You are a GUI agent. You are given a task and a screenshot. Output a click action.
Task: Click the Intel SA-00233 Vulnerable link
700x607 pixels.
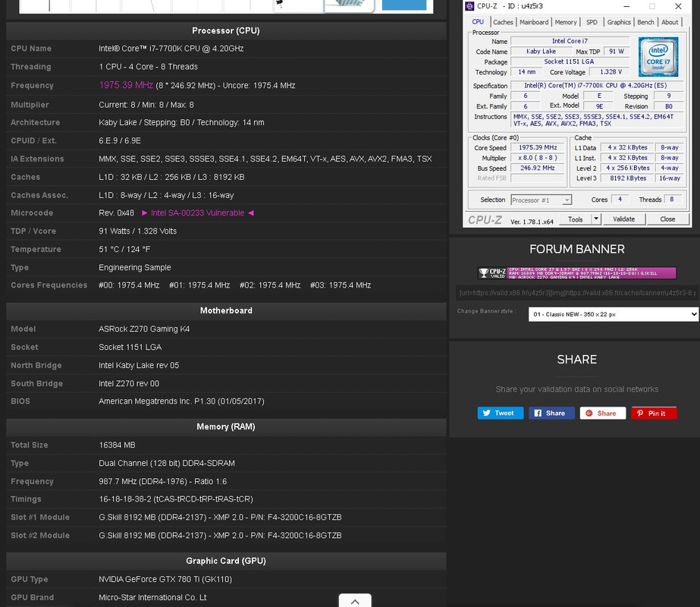point(197,213)
